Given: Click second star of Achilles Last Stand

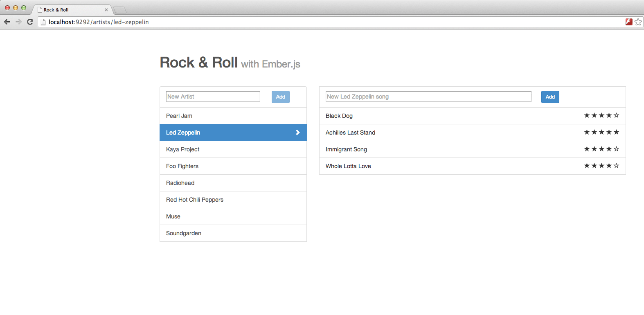Looking at the screenshot, I should (x=594, y=132).
